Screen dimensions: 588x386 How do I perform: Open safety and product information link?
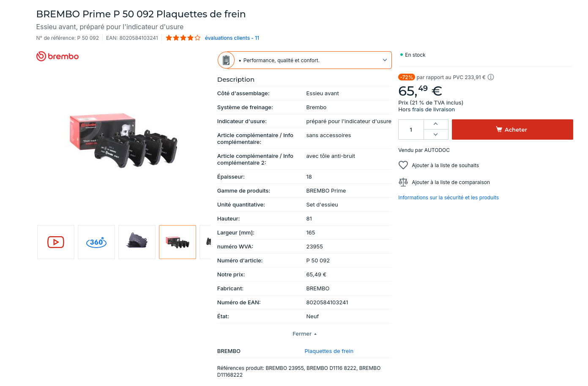click(449, 198)
